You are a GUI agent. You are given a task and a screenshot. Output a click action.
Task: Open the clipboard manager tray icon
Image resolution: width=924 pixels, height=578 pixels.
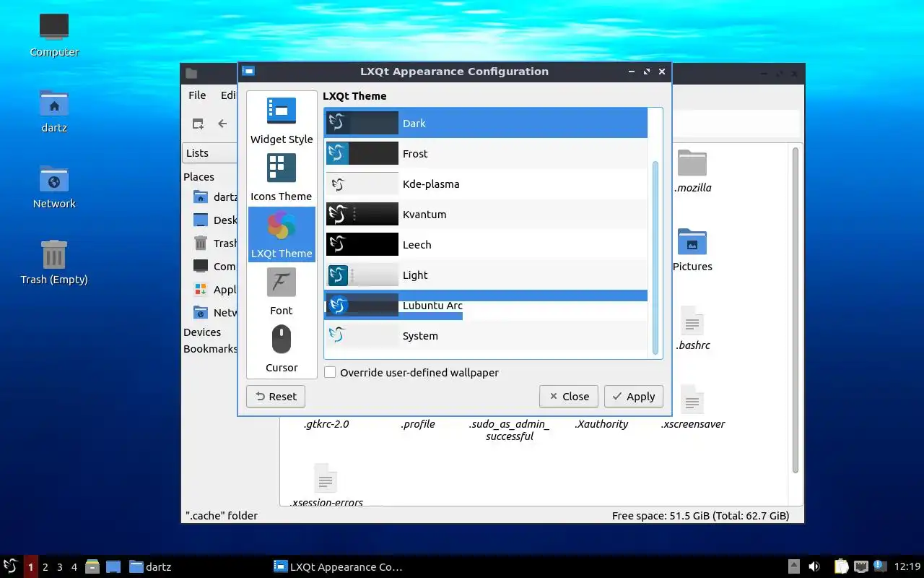[x=842, y=566]
